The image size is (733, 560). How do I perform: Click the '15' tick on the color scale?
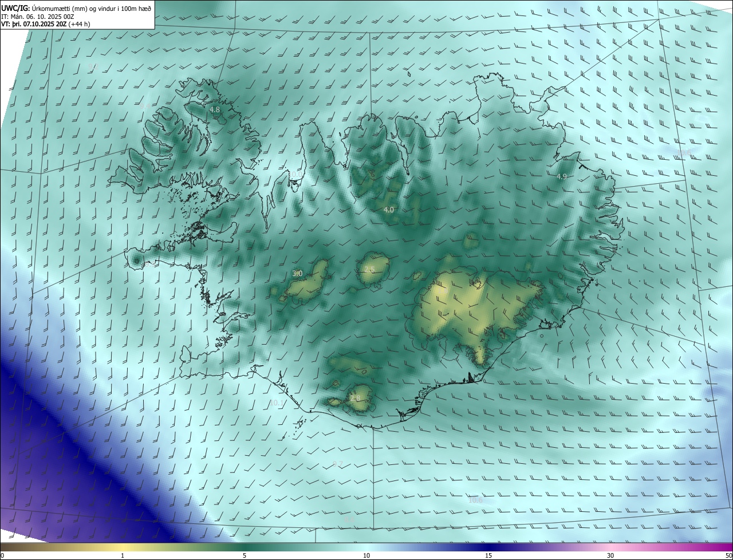pos(488,555)
